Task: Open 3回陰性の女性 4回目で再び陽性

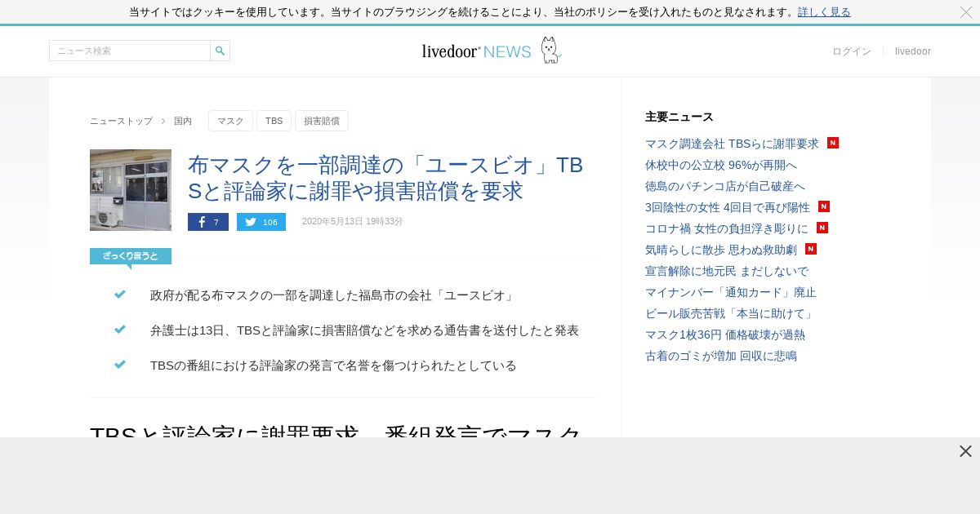Action: click(728, 207)
